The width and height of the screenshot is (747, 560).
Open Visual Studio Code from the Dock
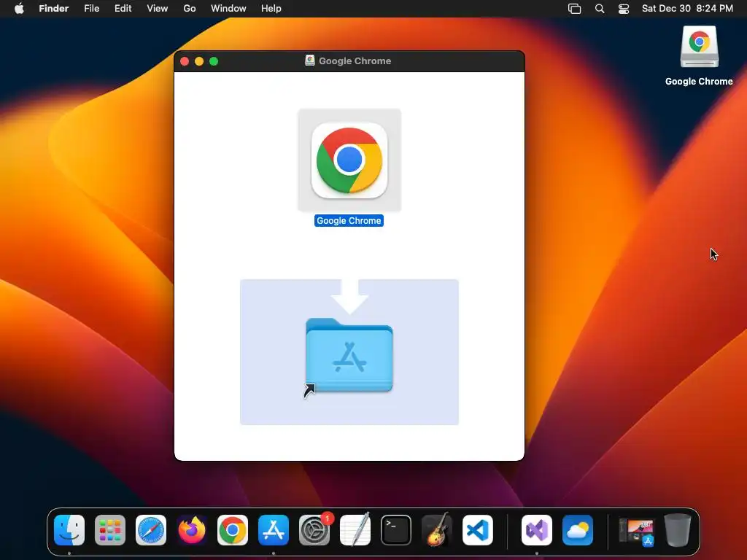click(x=478, y=529)
